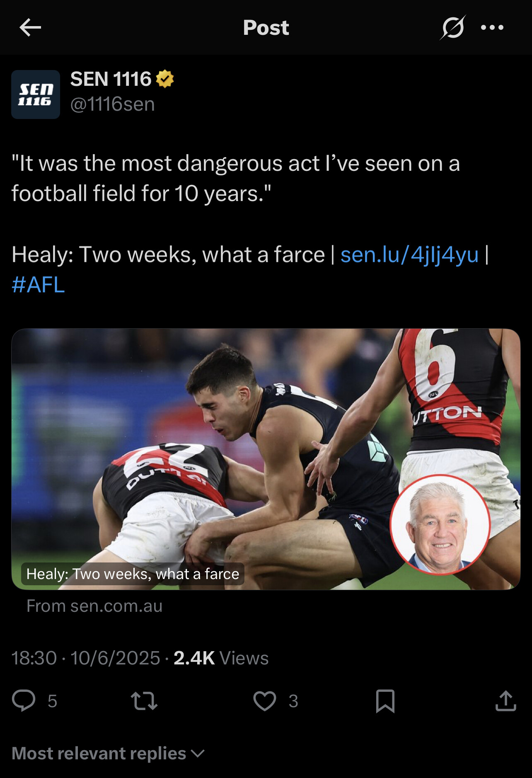The image size is (532, 778).
Task: Open the Grok explain icon
Action: 452,28
